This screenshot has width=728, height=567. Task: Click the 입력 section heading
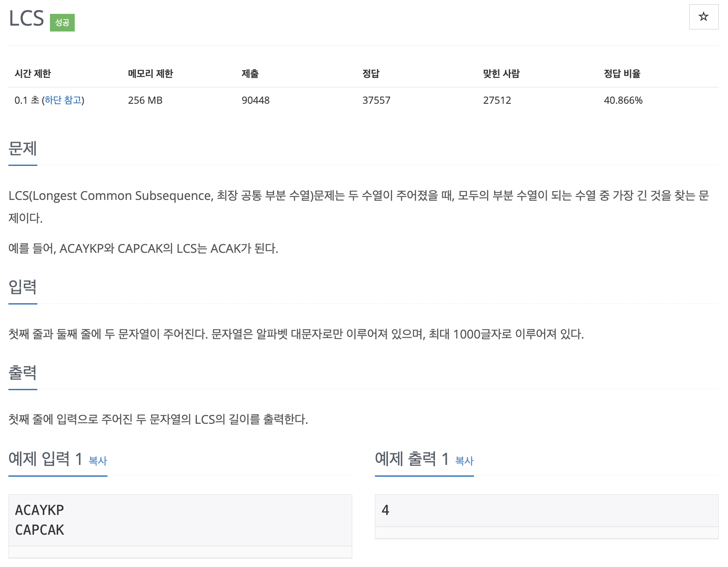click(x=23, y=287)
